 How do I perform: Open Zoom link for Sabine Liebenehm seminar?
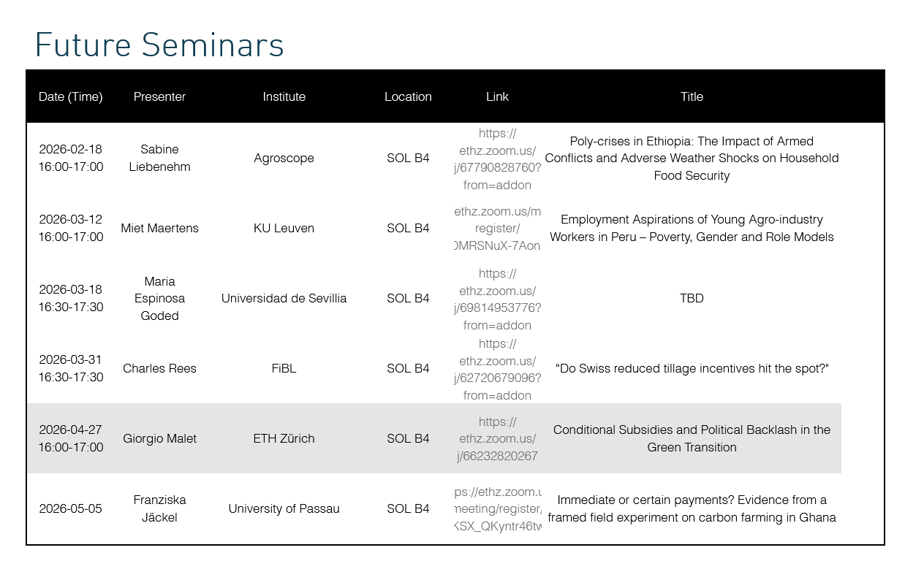(497, 159)
